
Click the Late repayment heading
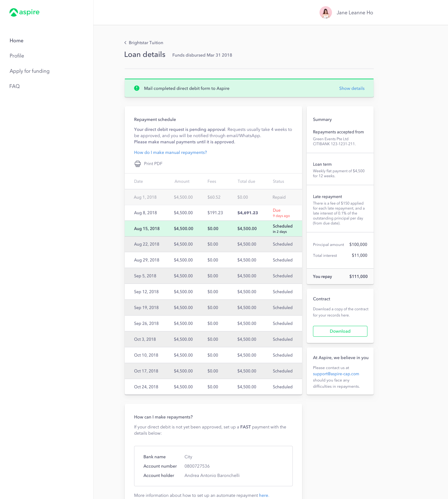(x=327, y=196)
